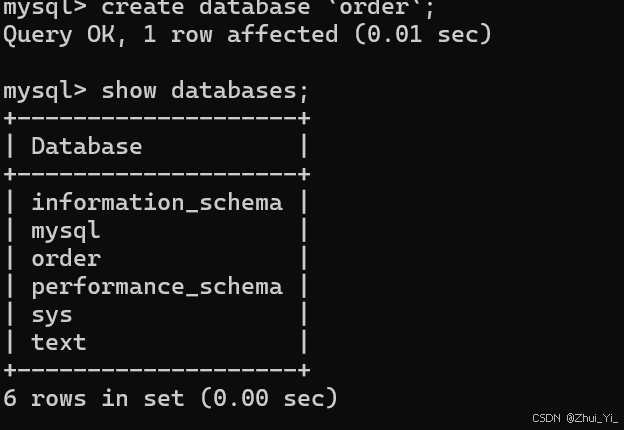This screenshot has width=624, height=430.
Task: Click the word 'affected' in query result
Action: click(283, 34)
